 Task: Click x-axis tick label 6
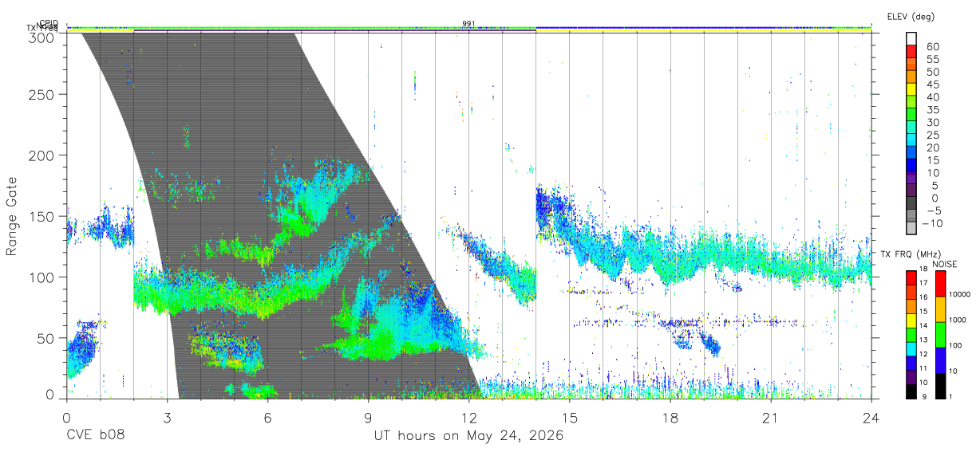[x=267, y=417]
